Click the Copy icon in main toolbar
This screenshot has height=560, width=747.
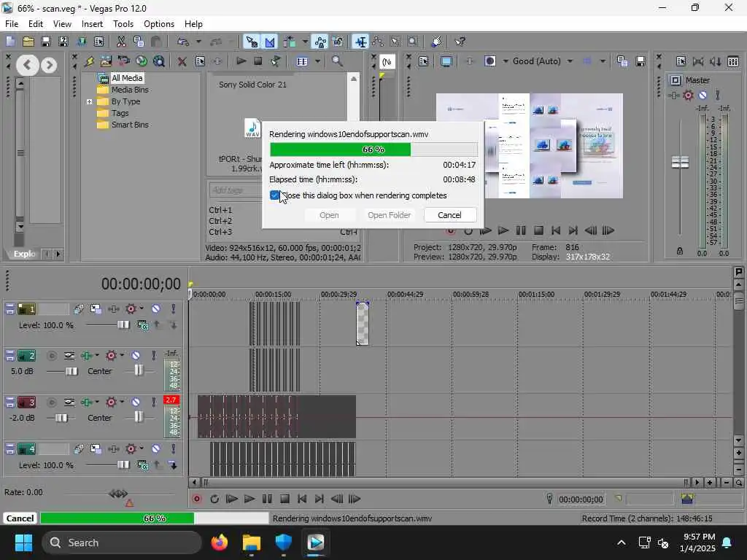point(139,42)
